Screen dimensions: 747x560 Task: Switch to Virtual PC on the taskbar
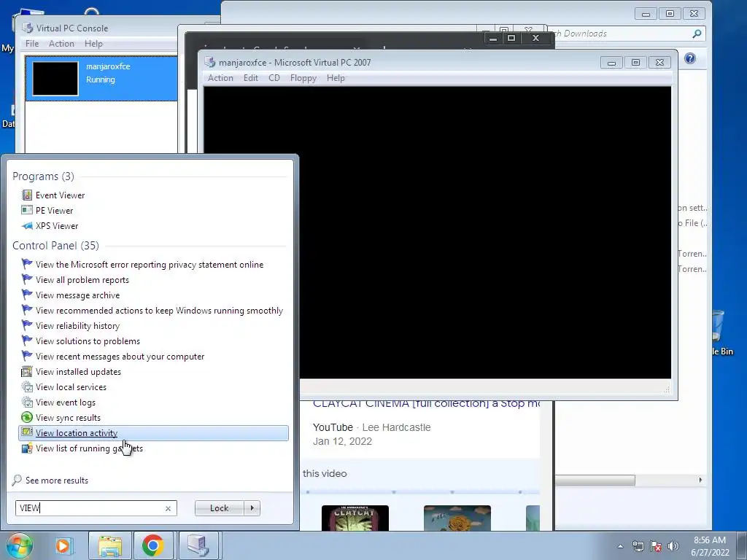tap(198, 545)
